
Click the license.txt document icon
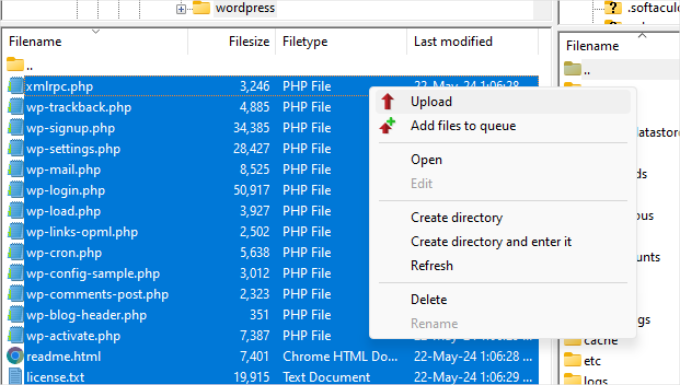point(15,376)
